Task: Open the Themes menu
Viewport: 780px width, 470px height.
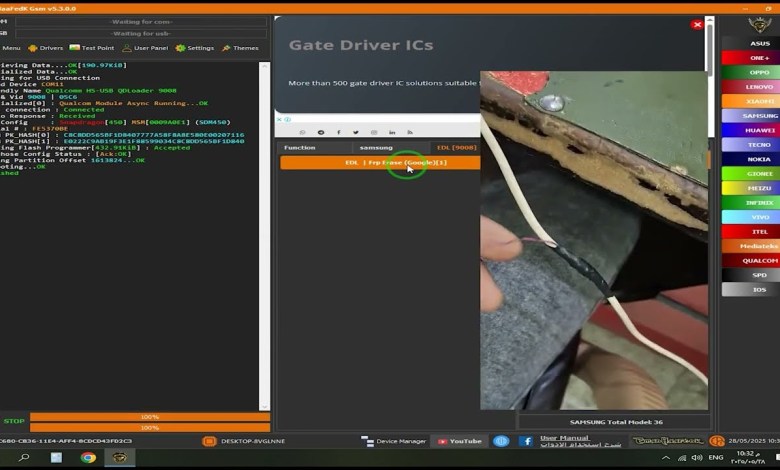Action: (240, 48)
